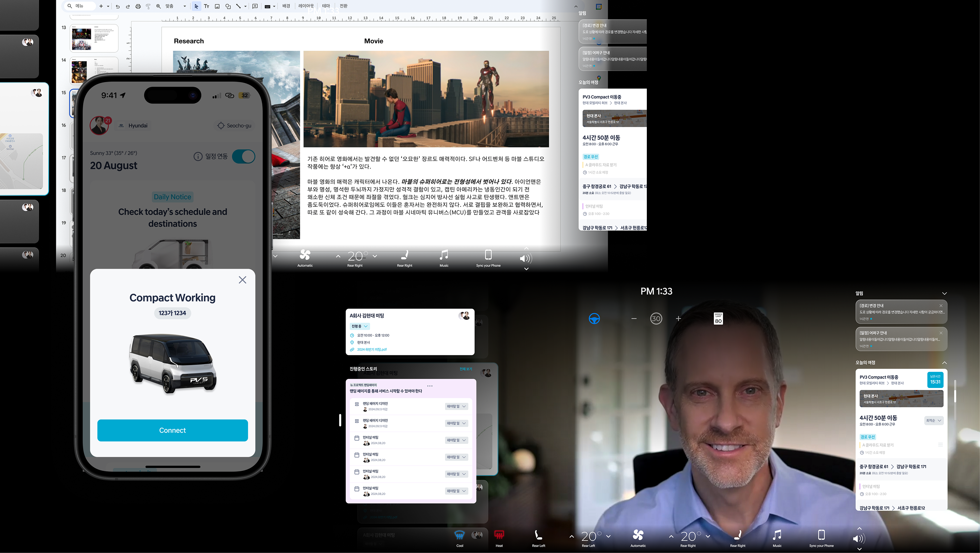Tap the Automatic fan icon below the slide
Viewport: 980px width, 553px height.
305,255
